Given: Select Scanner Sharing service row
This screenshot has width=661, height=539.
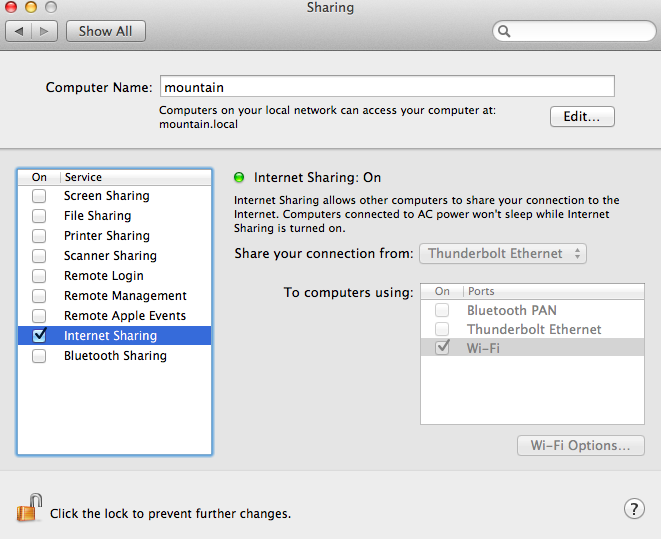Looking at the screenshot, I should click(114, 256).
